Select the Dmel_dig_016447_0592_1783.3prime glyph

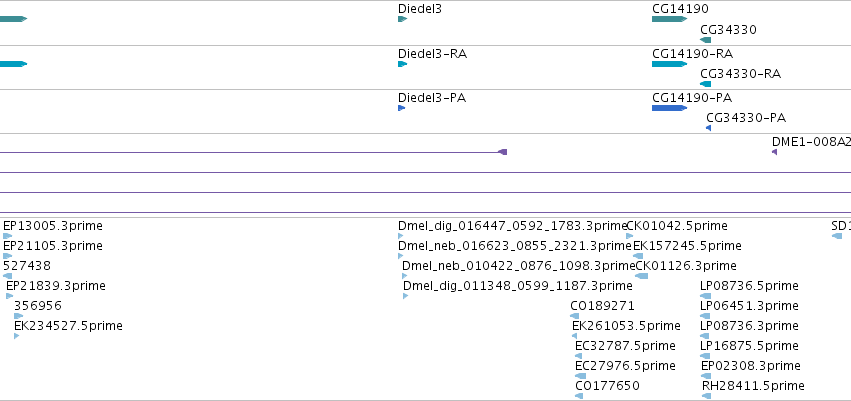coord(401,236)
